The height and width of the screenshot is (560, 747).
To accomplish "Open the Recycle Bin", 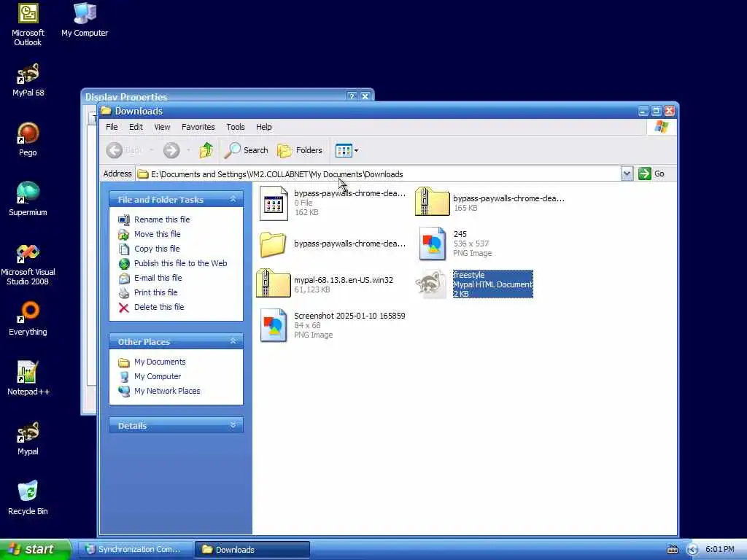I will point(28,498).
